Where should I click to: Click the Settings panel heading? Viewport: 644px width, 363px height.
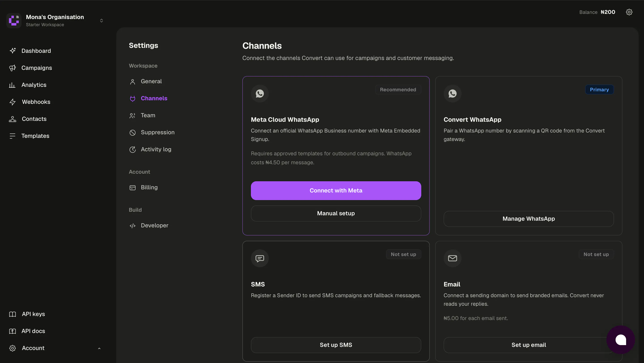144,45
